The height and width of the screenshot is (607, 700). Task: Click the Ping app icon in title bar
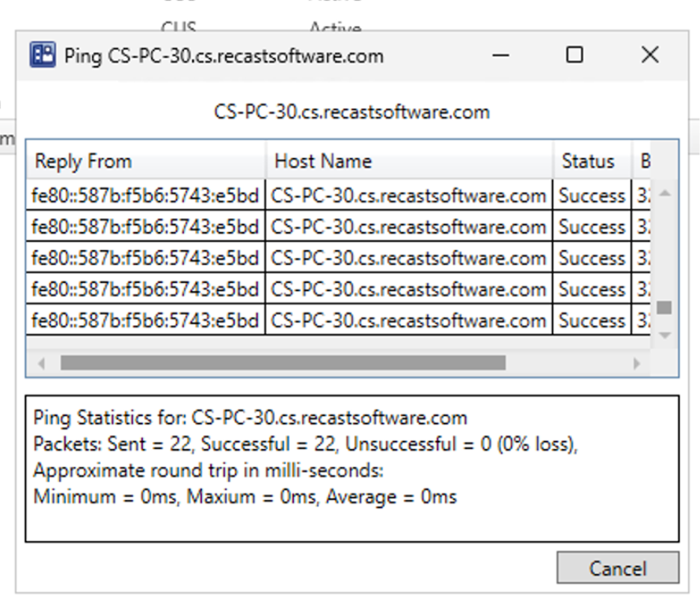[43, 55]
